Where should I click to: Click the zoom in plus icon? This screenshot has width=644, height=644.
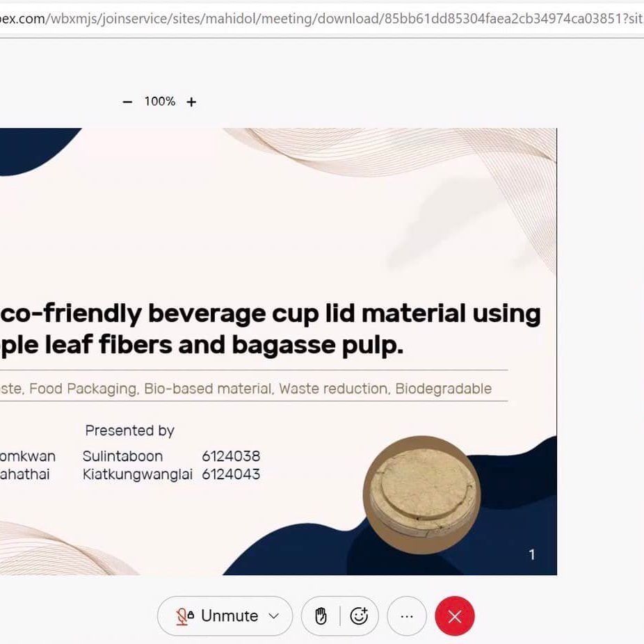click(191, 102)
